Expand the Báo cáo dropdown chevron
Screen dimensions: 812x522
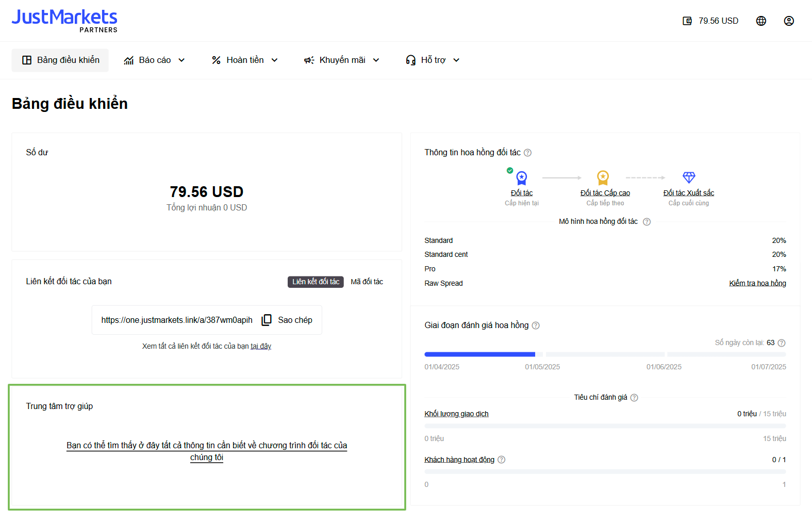181,60
